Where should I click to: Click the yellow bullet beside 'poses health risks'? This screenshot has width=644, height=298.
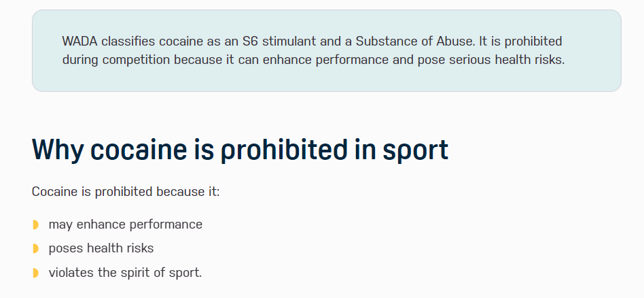coord(36,248)
